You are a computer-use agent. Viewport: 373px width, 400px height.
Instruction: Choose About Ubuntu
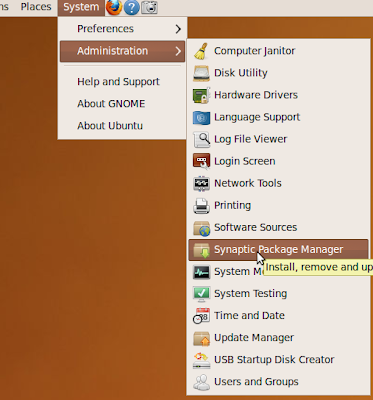click(x=110, y=126)
